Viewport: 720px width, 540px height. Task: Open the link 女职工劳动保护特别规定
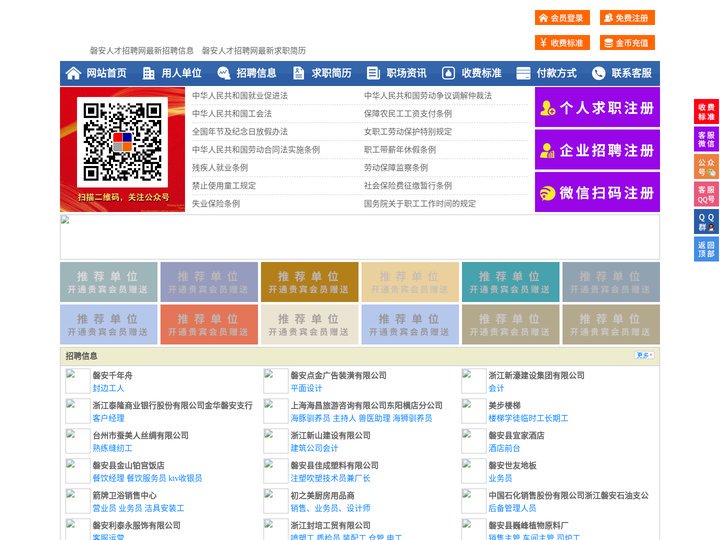click(x=408, y=131)
